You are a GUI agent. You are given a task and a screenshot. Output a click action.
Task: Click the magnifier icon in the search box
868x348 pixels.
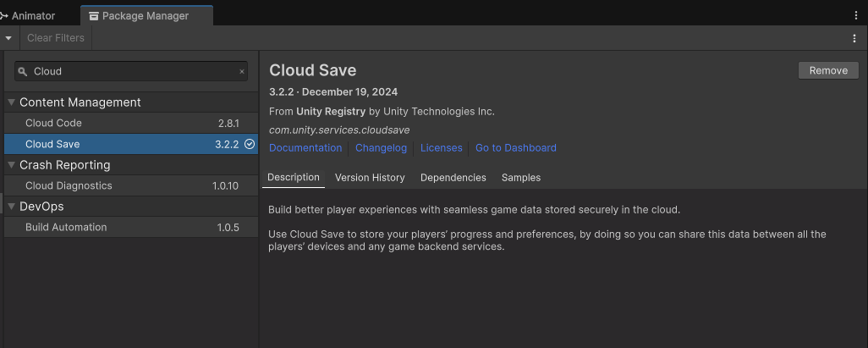coord(23,72)
